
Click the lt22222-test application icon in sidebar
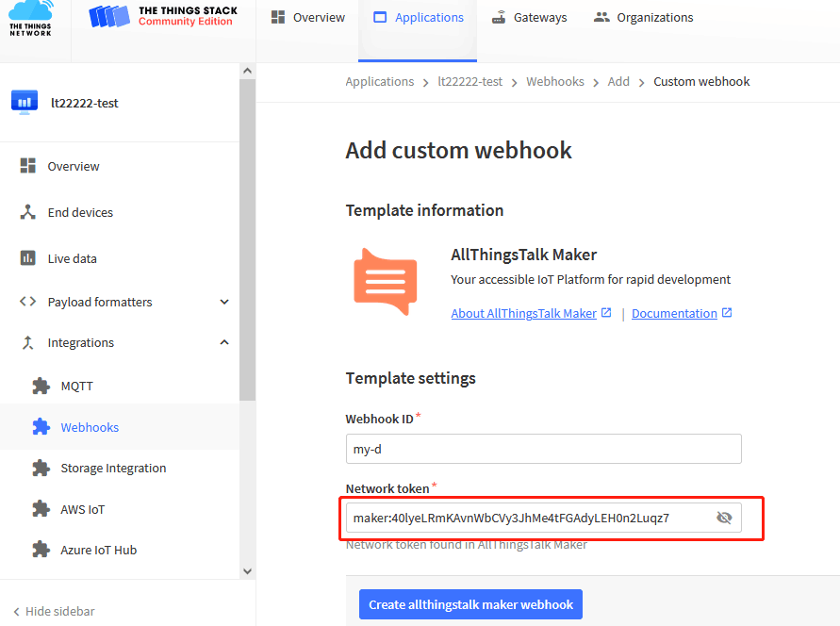[x=25, y=102]
